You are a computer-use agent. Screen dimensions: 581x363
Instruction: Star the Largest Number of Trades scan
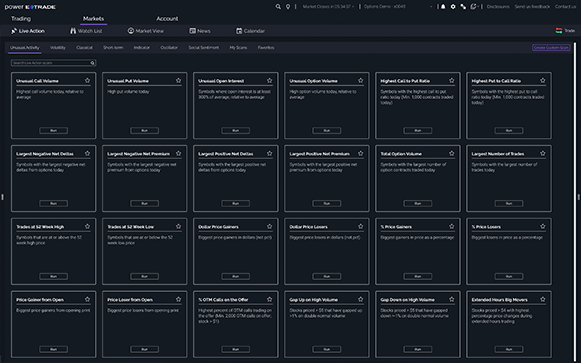(x=543, y=153)
